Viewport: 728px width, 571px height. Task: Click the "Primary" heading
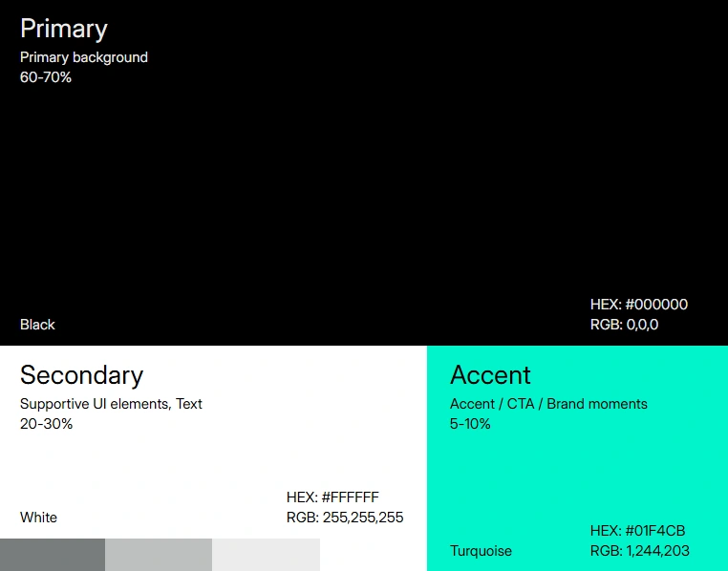pos(64,29)
